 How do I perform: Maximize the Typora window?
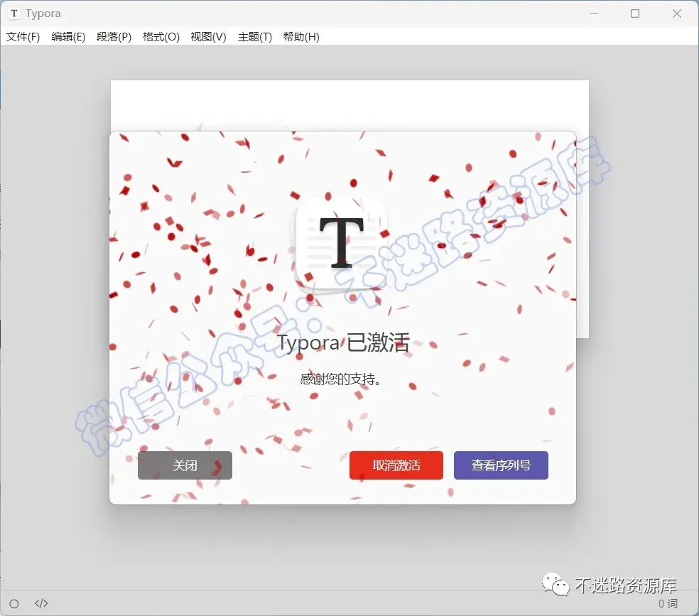tap(635, 13)
